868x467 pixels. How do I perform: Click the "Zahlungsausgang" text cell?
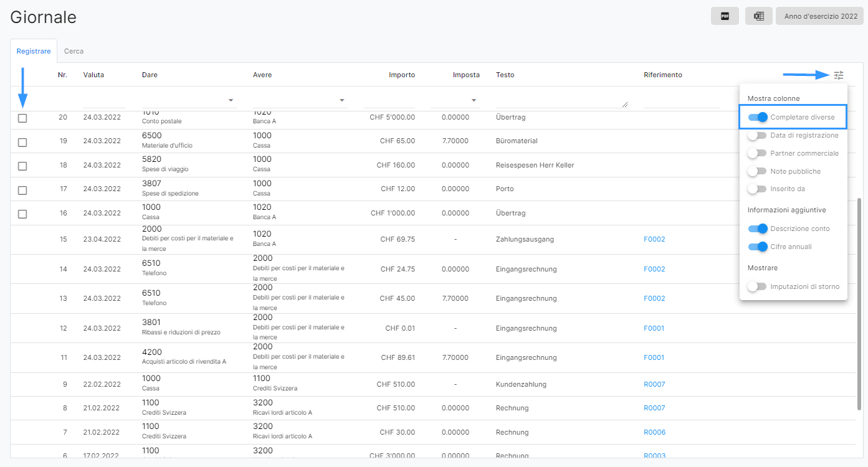(x=525, y=239)
